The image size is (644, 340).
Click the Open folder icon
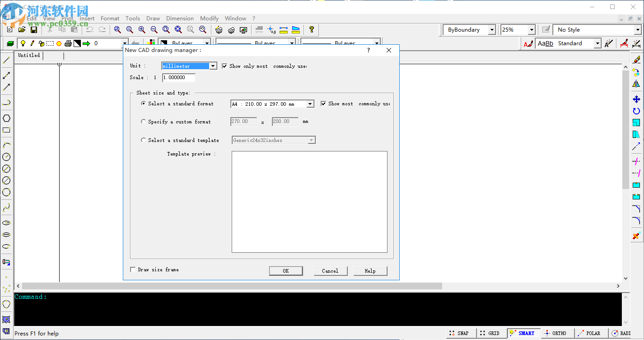[x=22, y=30]
